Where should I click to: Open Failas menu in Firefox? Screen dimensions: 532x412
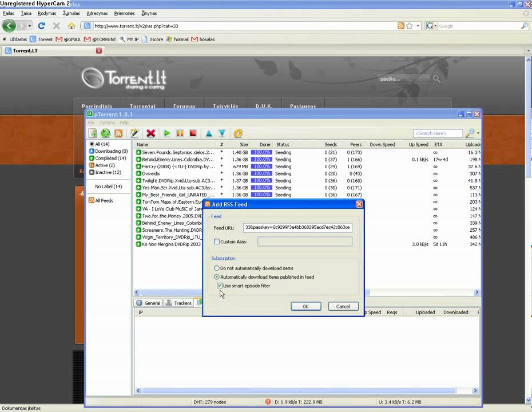click(9, 13)
